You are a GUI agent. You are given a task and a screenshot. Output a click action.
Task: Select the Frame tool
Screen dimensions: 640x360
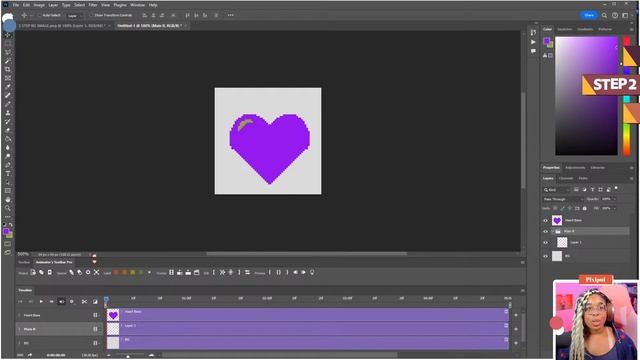coord(8,78)
